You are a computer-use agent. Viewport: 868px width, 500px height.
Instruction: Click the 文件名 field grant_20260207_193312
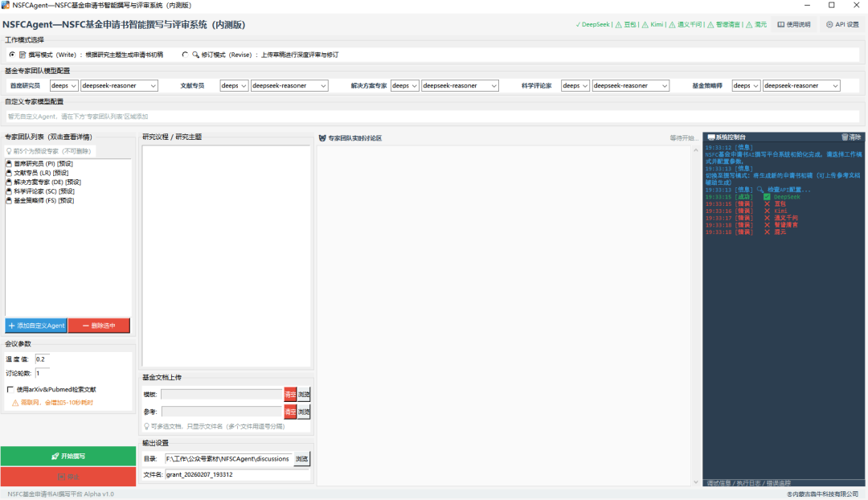pyautogui.click(x=237, y=475)
